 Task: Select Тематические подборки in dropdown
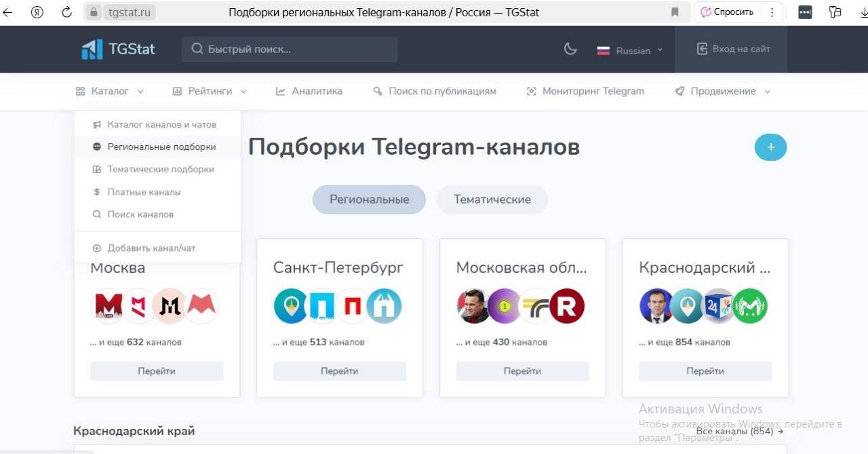coord(157,169)
